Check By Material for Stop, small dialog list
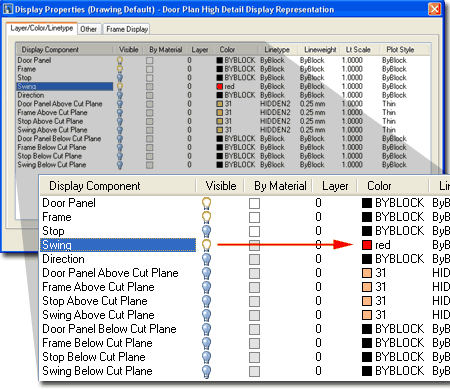450x389 pixels. click(x=150, y=78)
